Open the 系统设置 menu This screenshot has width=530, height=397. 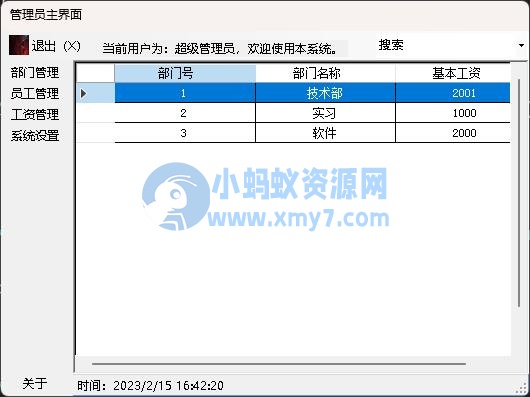pos(35,135)
